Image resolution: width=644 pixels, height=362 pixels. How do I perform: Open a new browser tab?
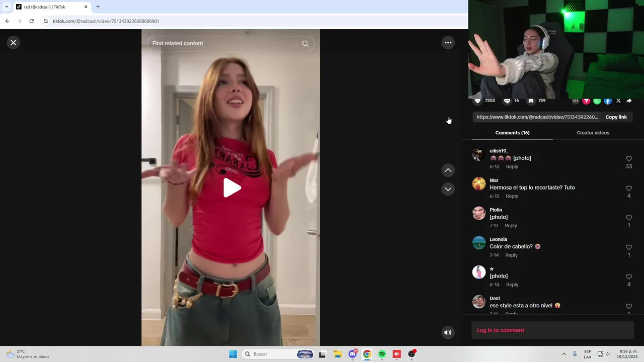click(98, 7)
